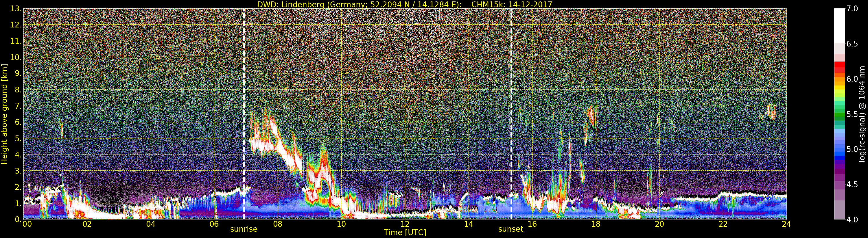Click the '00' time axis tick label
This screenshot has height=238, width=868.
(x=27, y=224)
